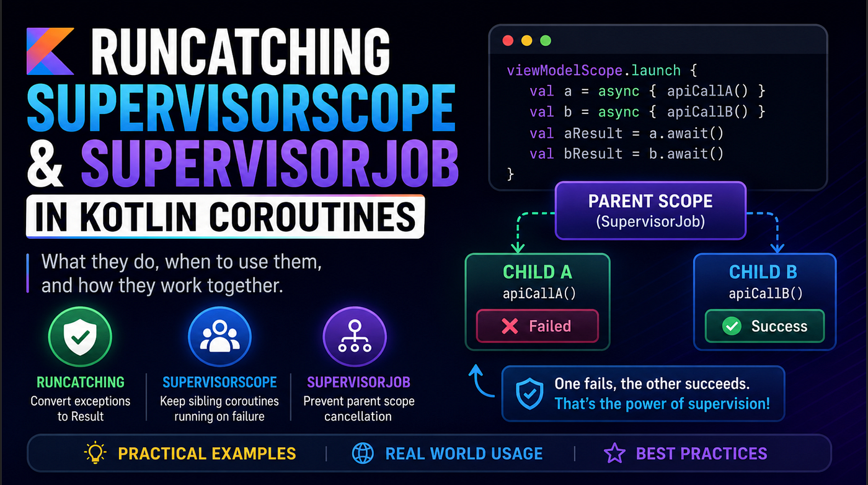Click the 'val aResult = a.await()' line
Image resolution: width=868 pixels, height=485 pixels.
626,133
